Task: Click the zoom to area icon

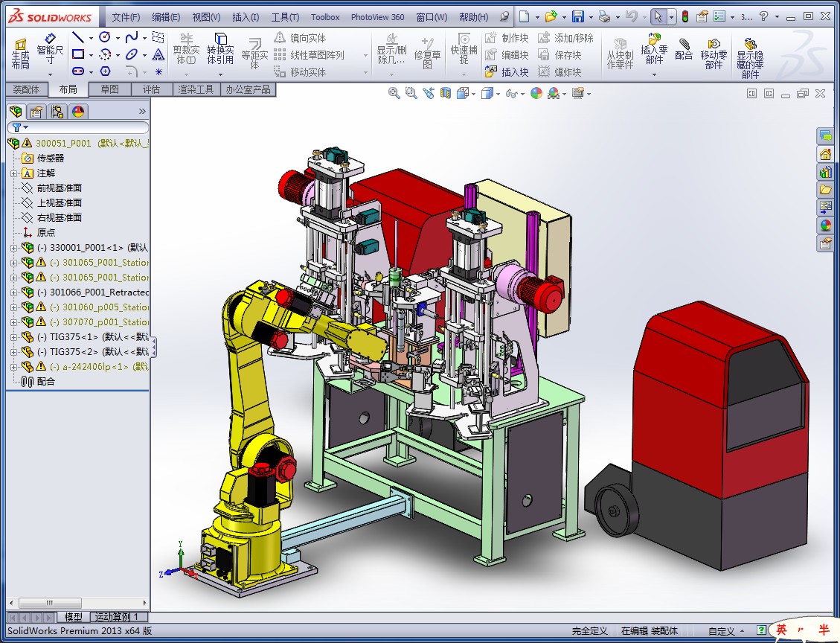Action: tap(411, 93)
